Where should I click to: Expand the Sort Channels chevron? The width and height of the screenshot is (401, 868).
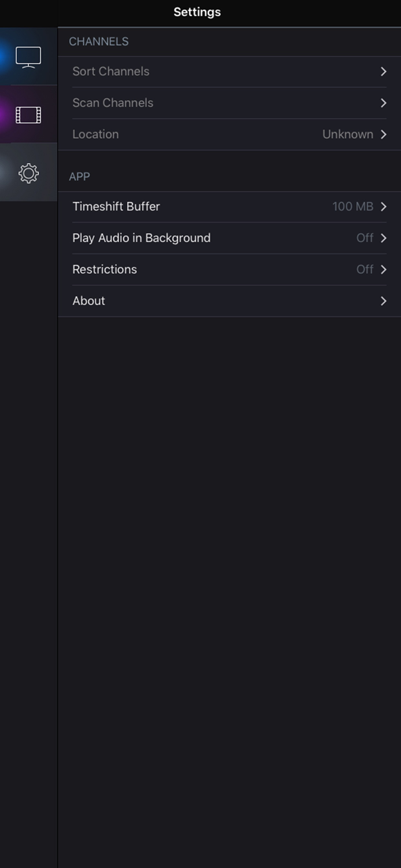click(384, 71)
